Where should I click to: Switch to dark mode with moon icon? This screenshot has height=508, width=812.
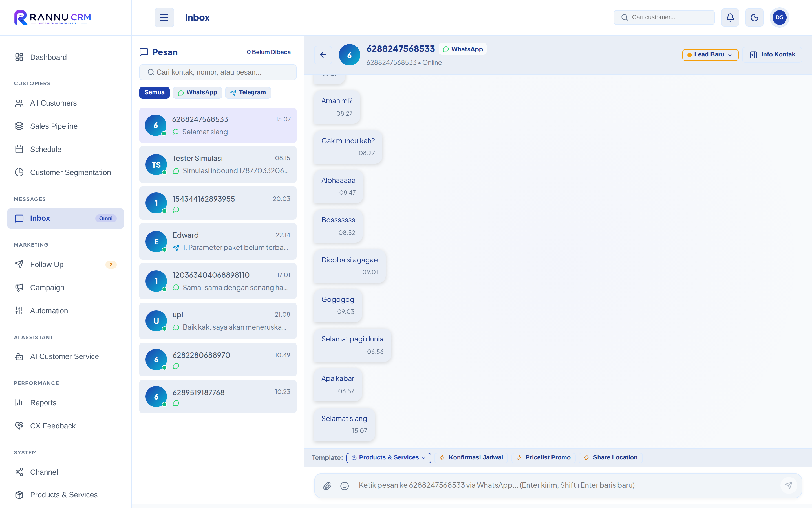(x=754, y=17)
